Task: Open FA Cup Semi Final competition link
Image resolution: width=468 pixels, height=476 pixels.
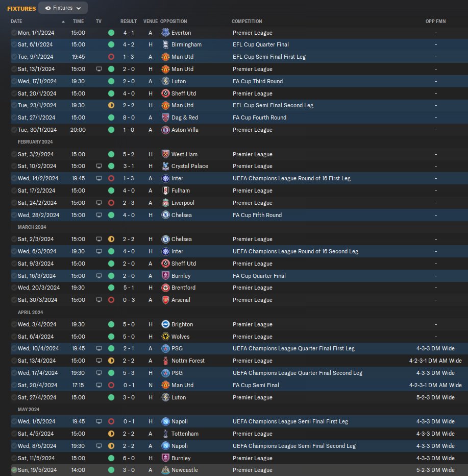Action: (x=256, y=385)
